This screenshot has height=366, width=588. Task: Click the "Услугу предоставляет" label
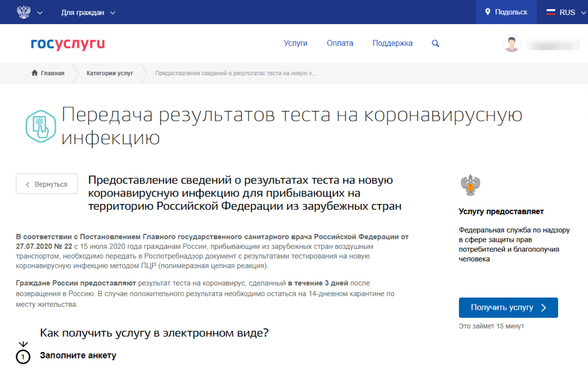[501, 211]
